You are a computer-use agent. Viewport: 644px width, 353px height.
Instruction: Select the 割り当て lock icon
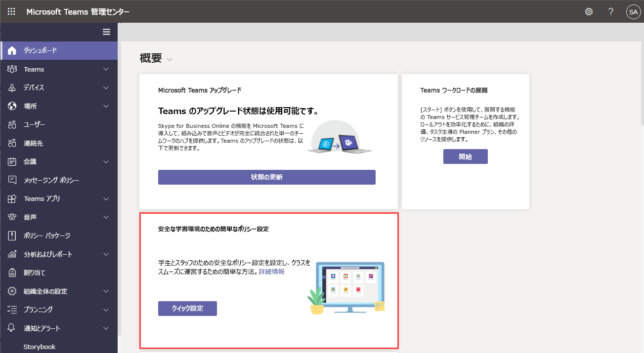(x=11, y=272)
